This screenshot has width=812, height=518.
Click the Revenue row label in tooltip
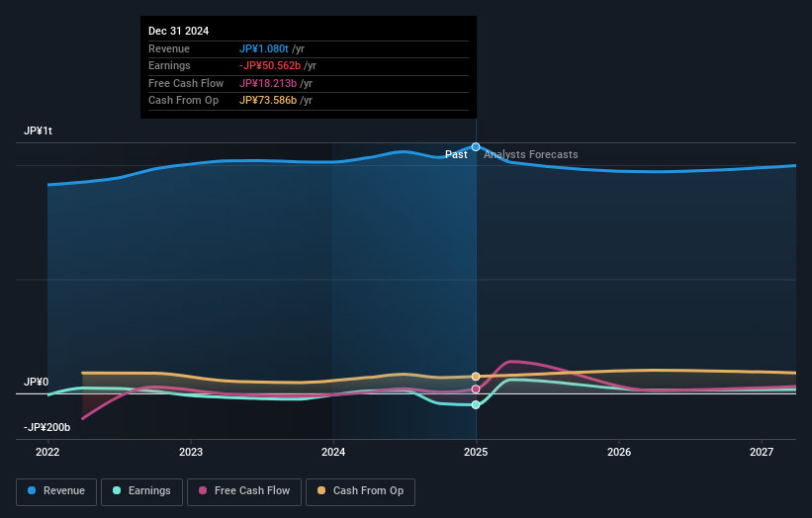(169, 48)
